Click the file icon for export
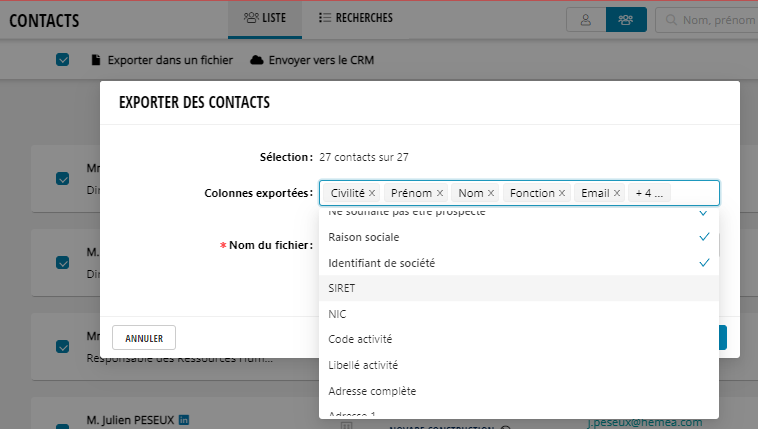The height and width of the screenshot is (429, 758). (96, 60)
